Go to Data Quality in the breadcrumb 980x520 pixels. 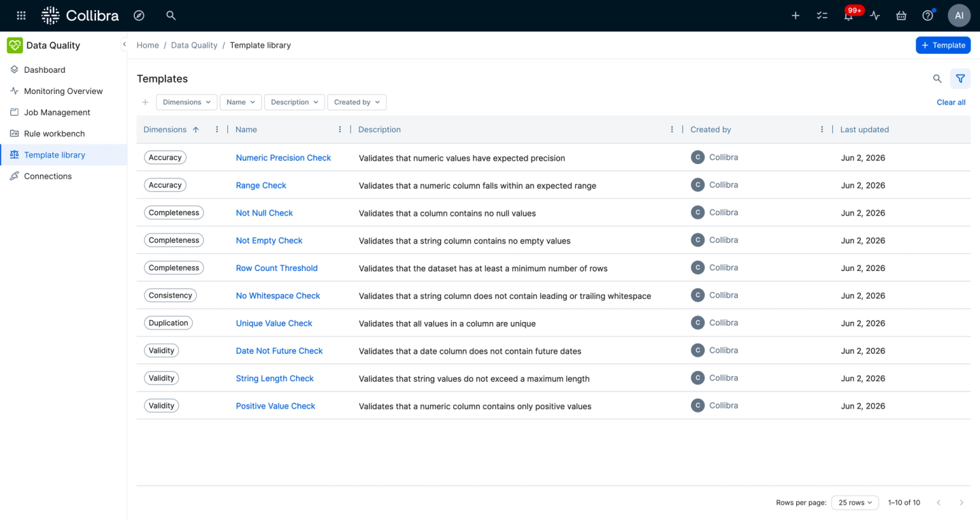click(x=194, y=45)
